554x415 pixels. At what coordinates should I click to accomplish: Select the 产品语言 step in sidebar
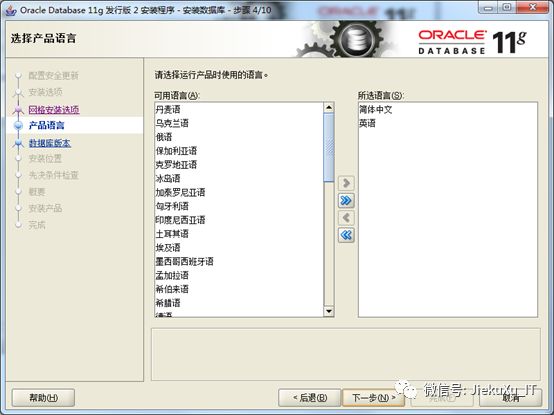point(46,126)
